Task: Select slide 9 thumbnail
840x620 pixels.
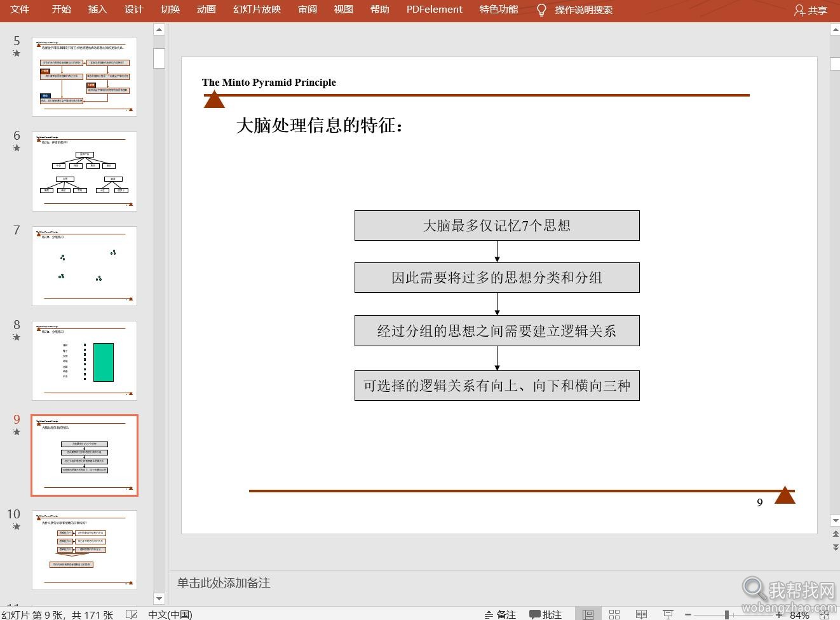Action: point(85,455)
